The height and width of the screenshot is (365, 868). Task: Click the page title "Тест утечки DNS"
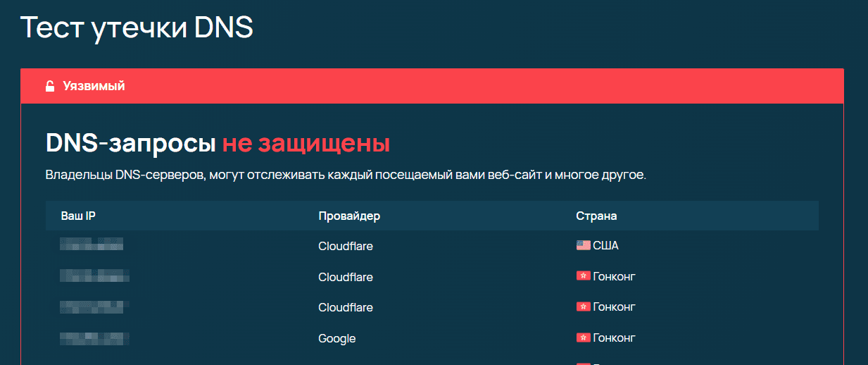click(x=137, y=28)
